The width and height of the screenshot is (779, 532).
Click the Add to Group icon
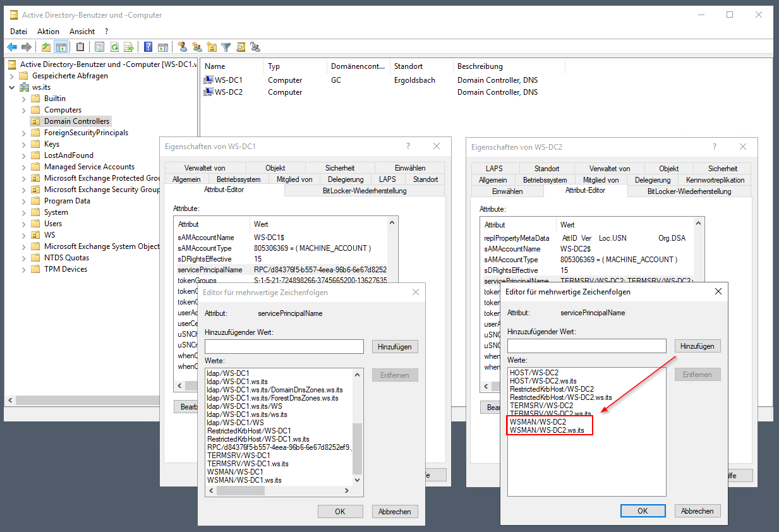[255, 47]
